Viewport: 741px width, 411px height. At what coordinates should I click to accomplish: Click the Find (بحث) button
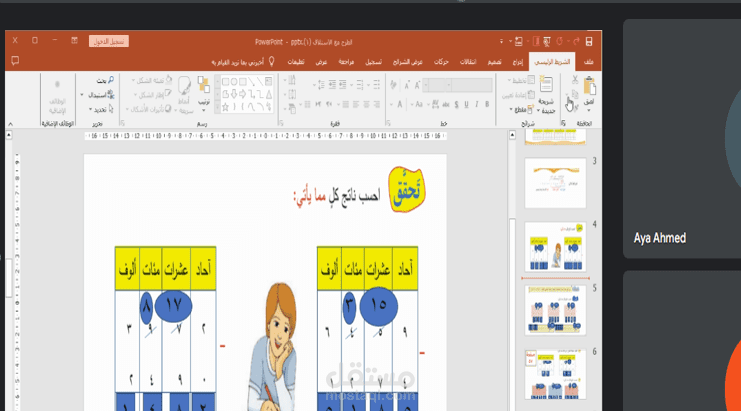tap(105, 80)
